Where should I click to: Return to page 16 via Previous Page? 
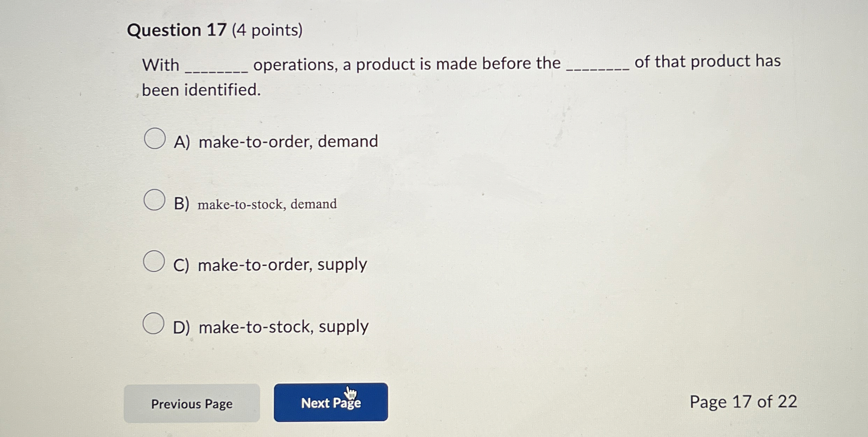[192, 404]
